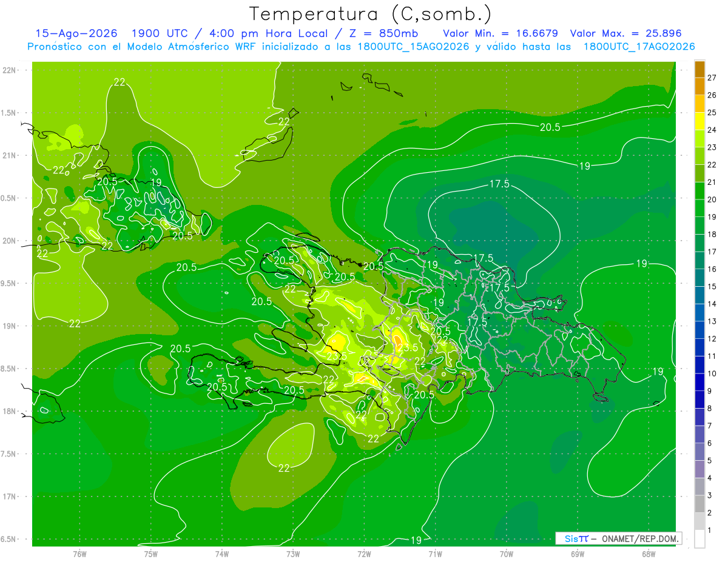Click the '68W' longitude axis label
728x562 pixels.
coord(648,554)
